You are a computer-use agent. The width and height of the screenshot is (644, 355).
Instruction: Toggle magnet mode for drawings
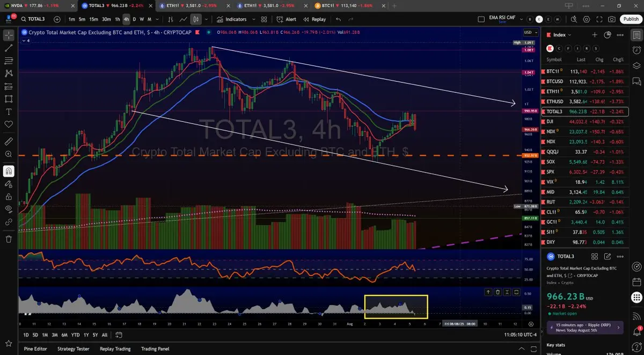(9, 171)
